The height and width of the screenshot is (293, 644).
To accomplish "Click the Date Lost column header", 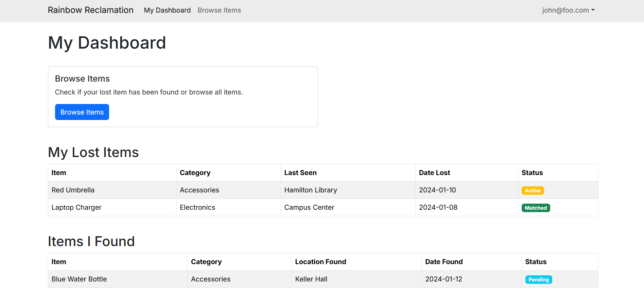I will point(434,173).
